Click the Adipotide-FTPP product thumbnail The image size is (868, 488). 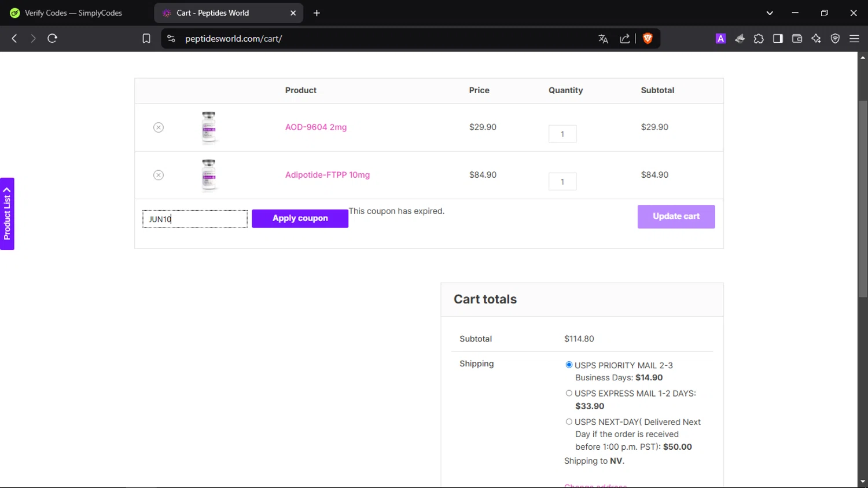pos(209,175)
